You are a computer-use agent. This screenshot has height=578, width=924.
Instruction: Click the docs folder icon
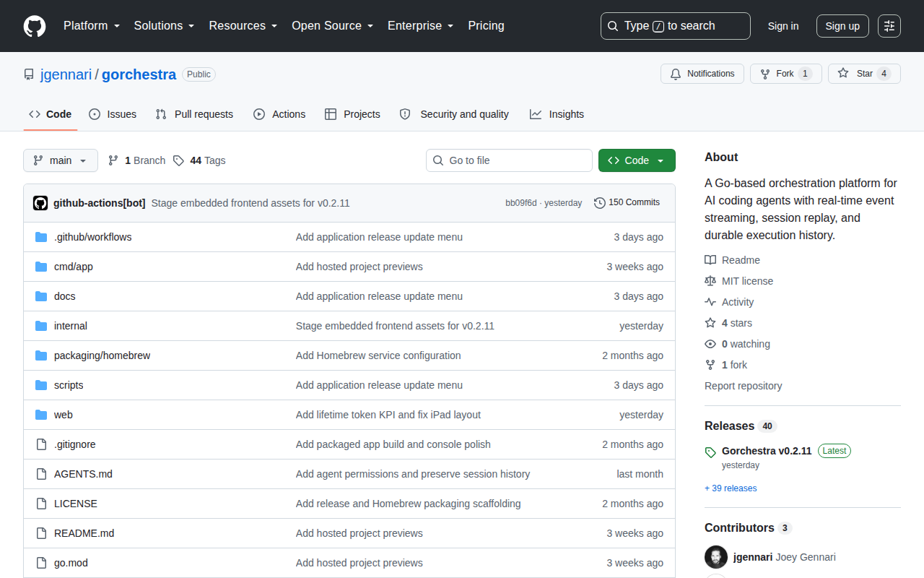[x=41, y=296]
